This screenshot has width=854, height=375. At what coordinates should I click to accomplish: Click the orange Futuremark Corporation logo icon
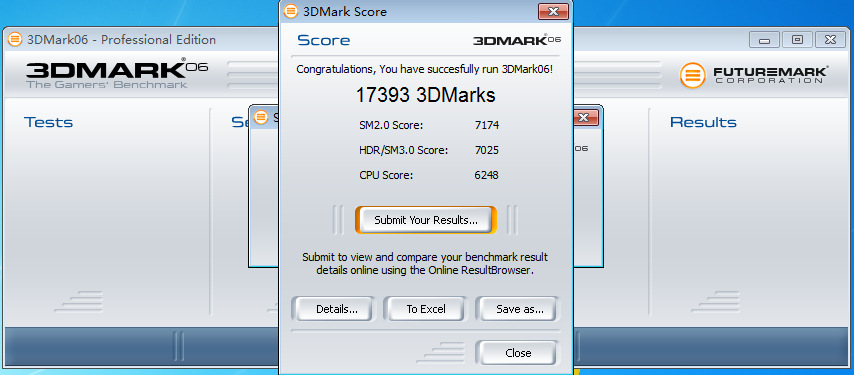pos(692,75)
